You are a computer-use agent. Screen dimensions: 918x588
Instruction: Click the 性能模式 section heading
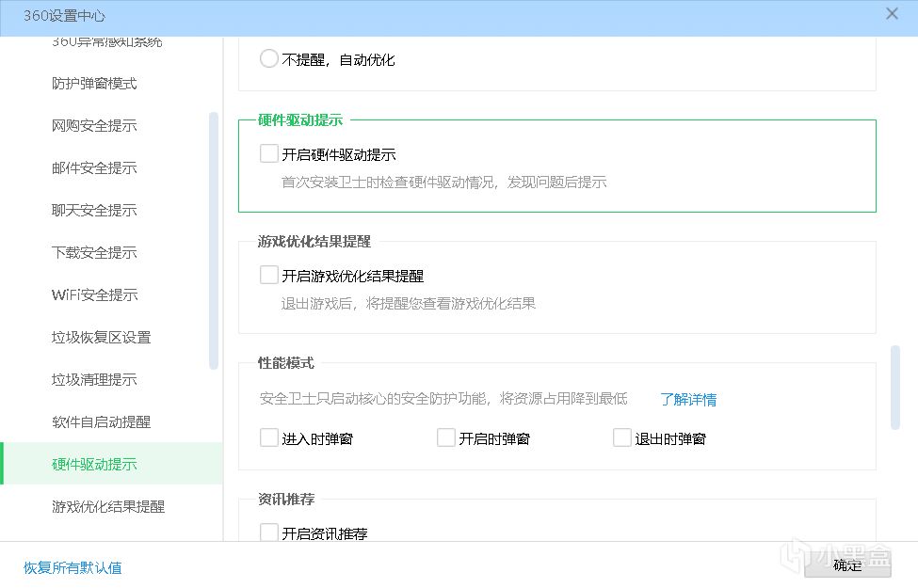click(x=286, y=363)
